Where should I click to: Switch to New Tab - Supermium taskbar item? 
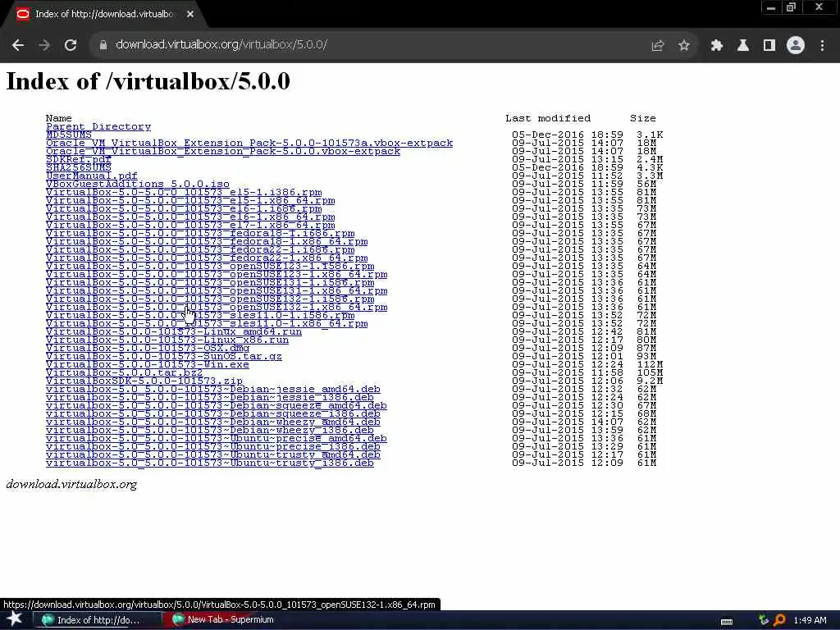[223, 620]
